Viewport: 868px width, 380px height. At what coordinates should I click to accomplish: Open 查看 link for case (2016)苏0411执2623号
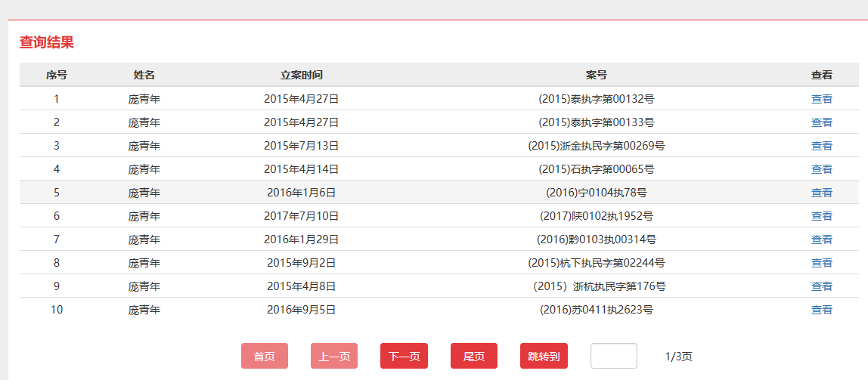(821, 310)
